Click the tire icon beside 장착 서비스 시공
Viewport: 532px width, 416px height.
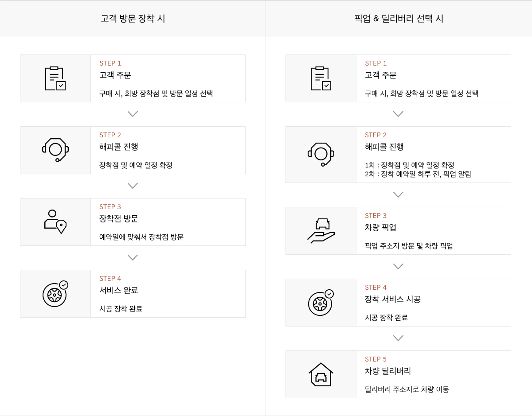click(x=321, y=303)
